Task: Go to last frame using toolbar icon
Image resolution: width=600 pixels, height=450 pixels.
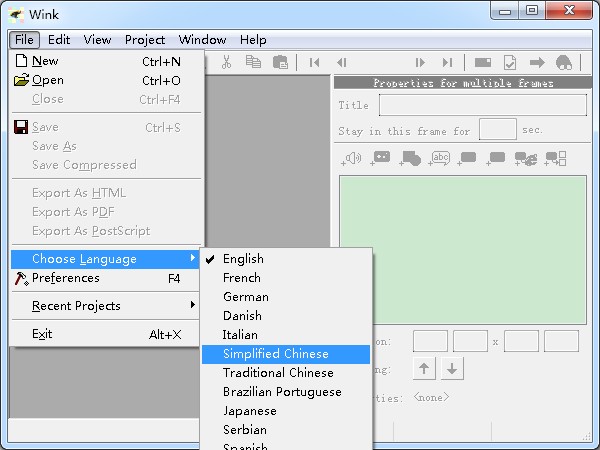Action: coord(447,62)
